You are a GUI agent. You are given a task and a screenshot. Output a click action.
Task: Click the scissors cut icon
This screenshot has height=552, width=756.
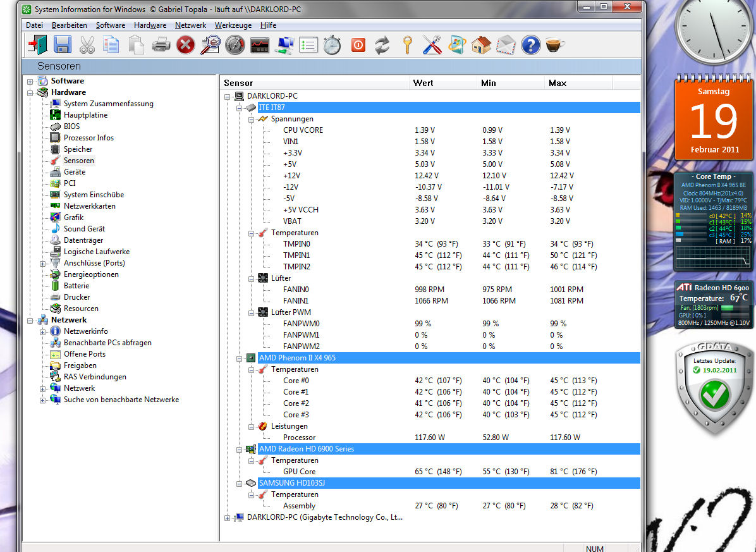click(x=87, y=45)
